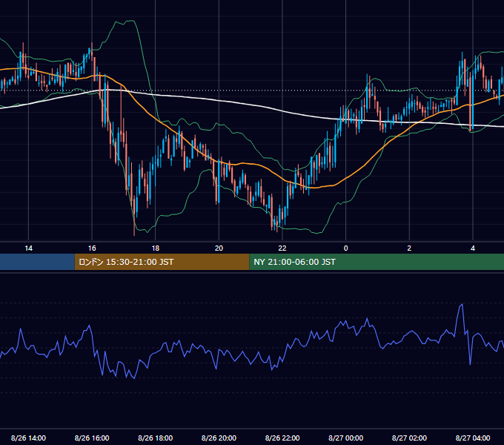Click the 8/27 04:00 date label
The image size is (504, 445).
pos(473,438)
